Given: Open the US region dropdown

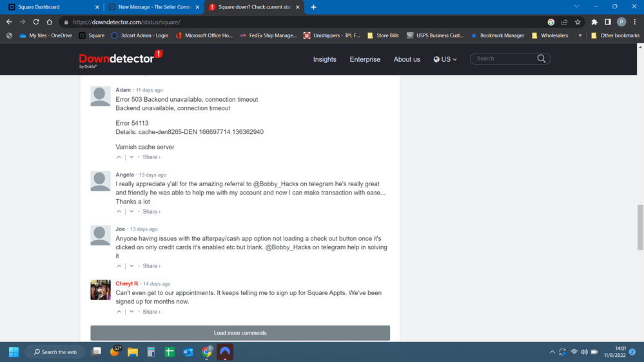Looking at the screenshot, I should coord(445,59).
